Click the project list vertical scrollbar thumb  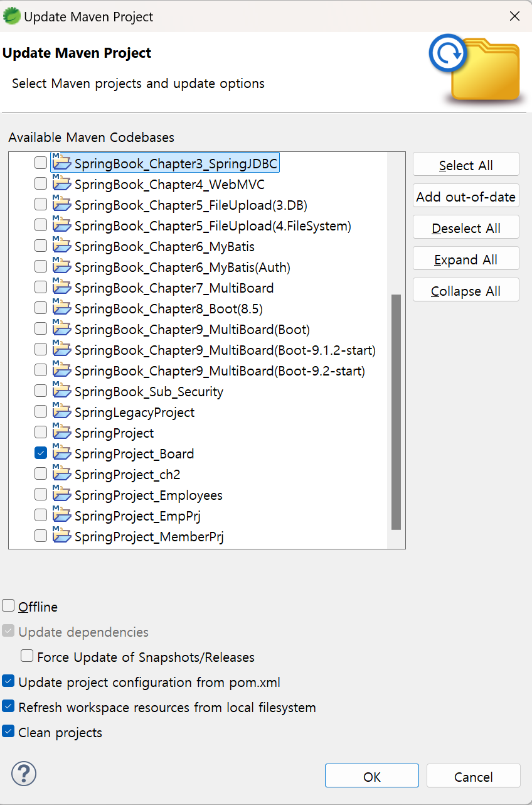click(x=396, y=412)
